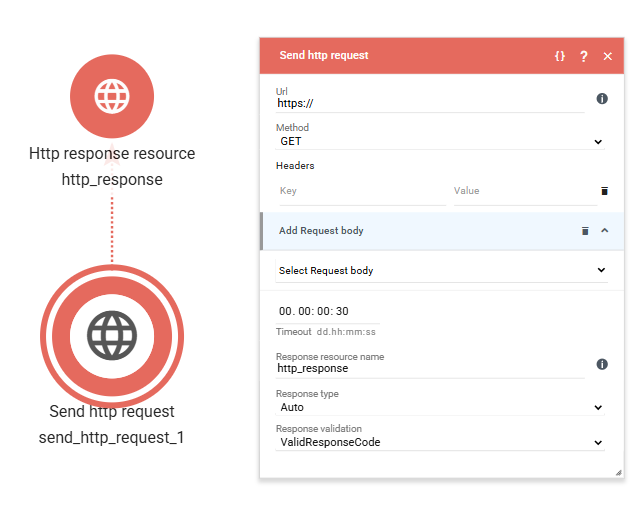Screen dimensions: 640x505
Task: Open the Response validation dropdown
Action: 440,442
